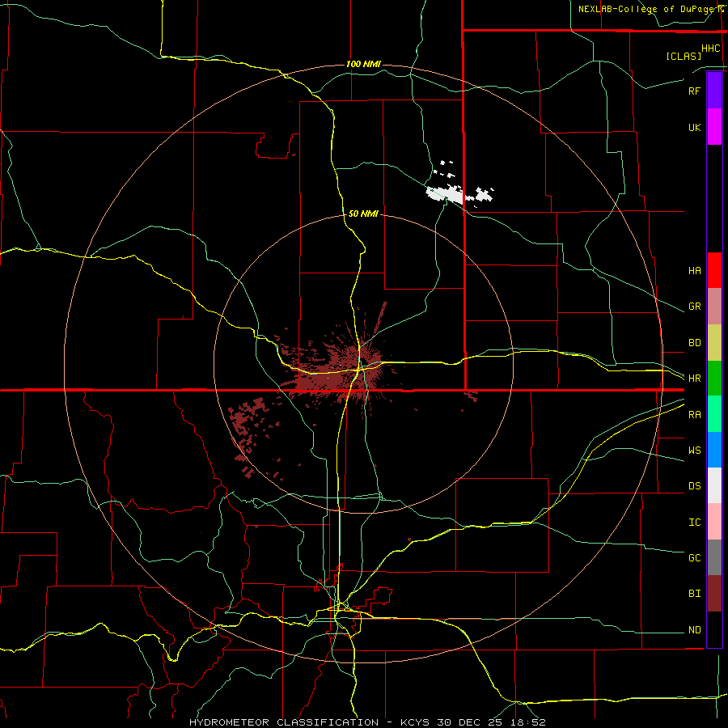
Task: Click the ND legend label
Action: 694,630
